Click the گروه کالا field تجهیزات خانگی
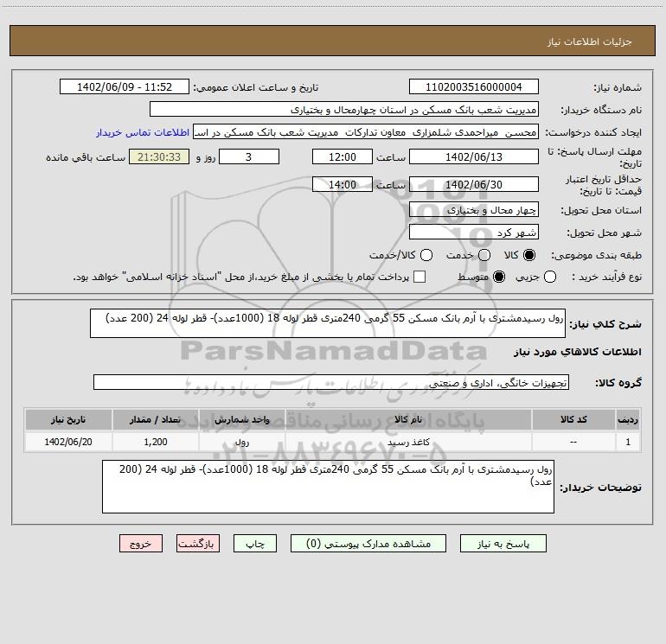Screen dimensions: 666x644 (x=331, y=382)
